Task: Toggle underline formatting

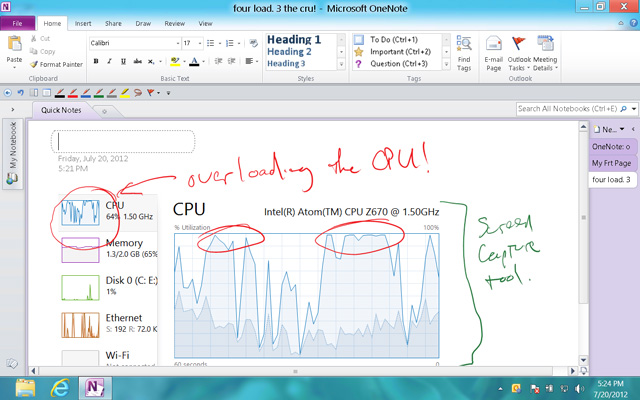Action: point(123,61)
